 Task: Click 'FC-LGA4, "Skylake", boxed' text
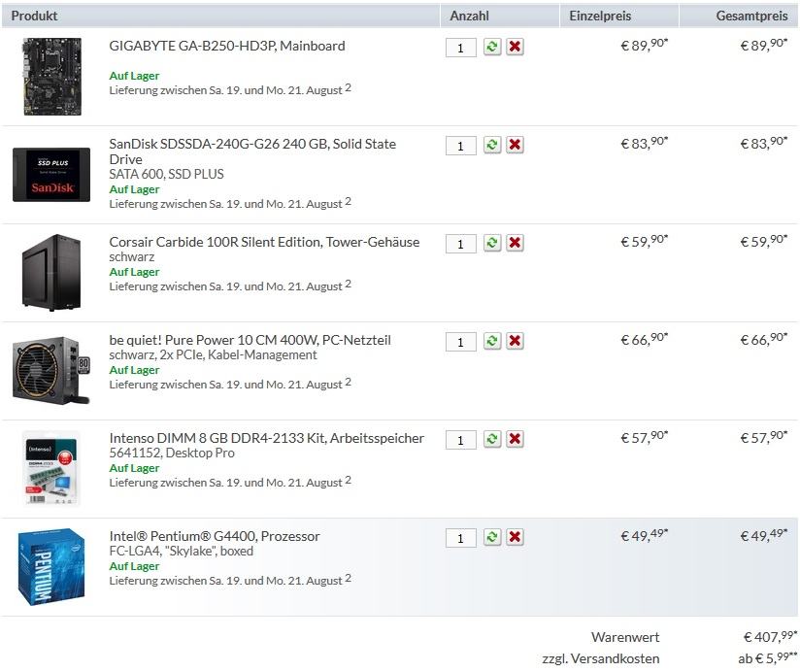click(182, 551)
